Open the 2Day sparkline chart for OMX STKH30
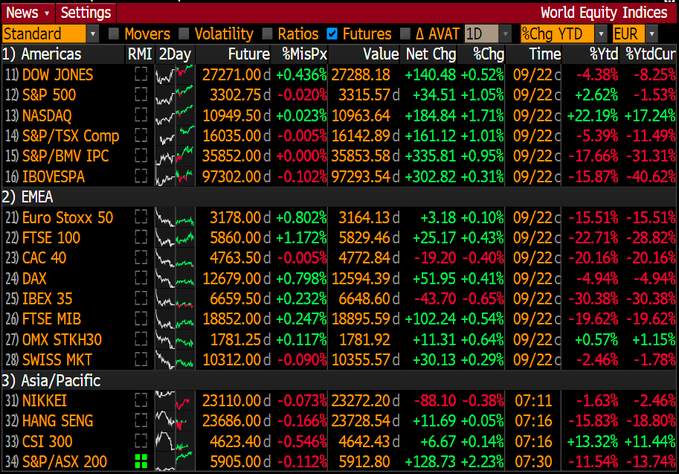 point(174,339)
